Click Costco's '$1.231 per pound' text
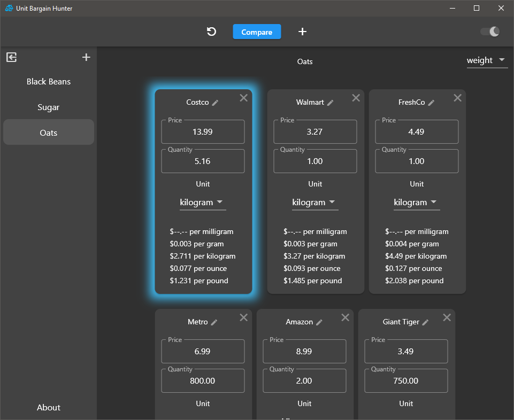Screen dimensions: 514x420 [199, 281]
